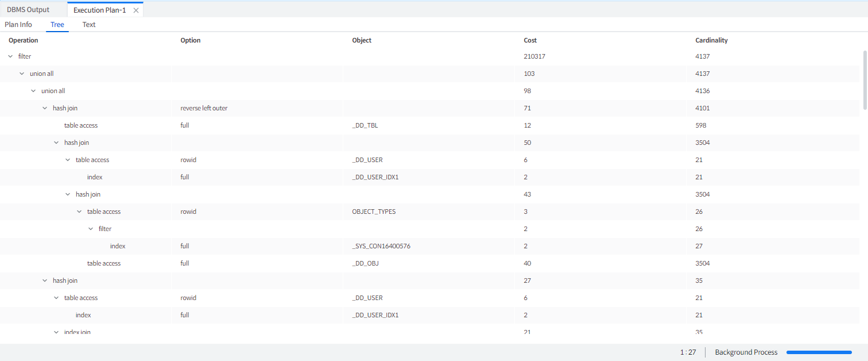868x361 pixels.
Task: Sort by the Cardinality column header
Action: [712, 40]
